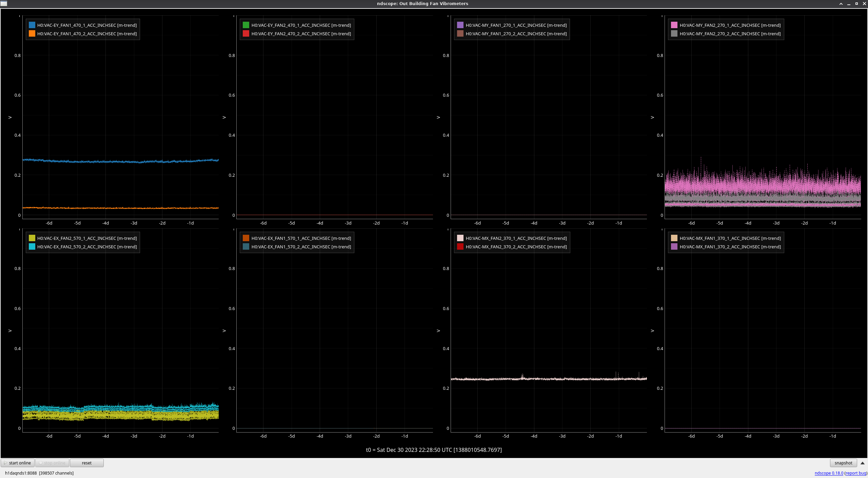The image size is (868, 478).
Task: Expand the control panel arrow beside snapshot
Action: click(x=863, y=463)
